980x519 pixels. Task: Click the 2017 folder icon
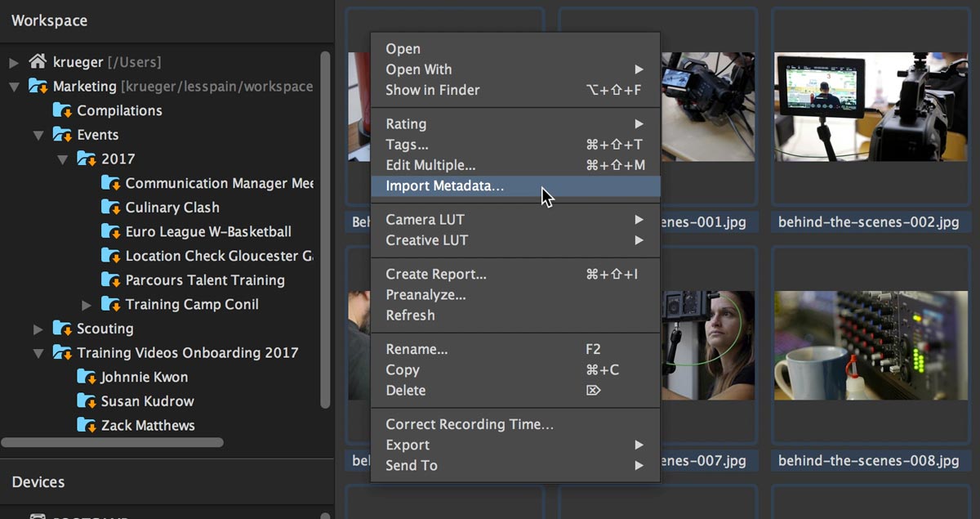[87, 159]
